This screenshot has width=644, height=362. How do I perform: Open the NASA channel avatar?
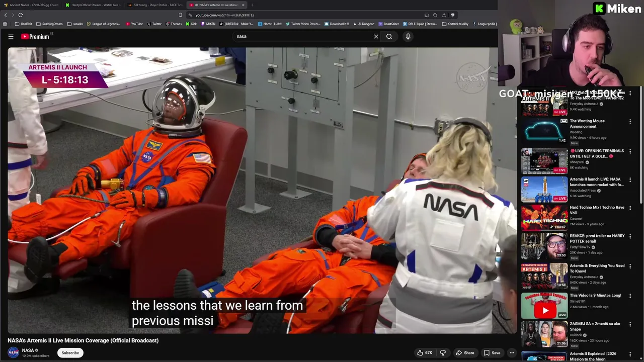[14, 352]
